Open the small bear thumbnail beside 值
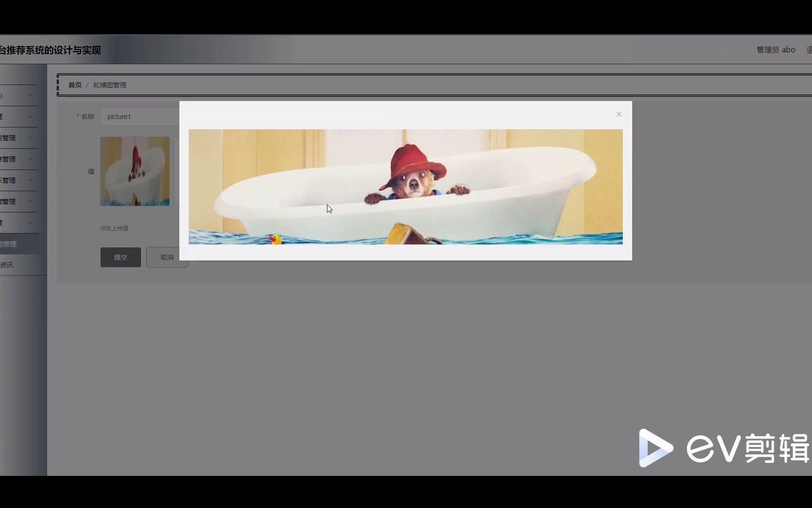The image size is (812, 508). (135, 171)
